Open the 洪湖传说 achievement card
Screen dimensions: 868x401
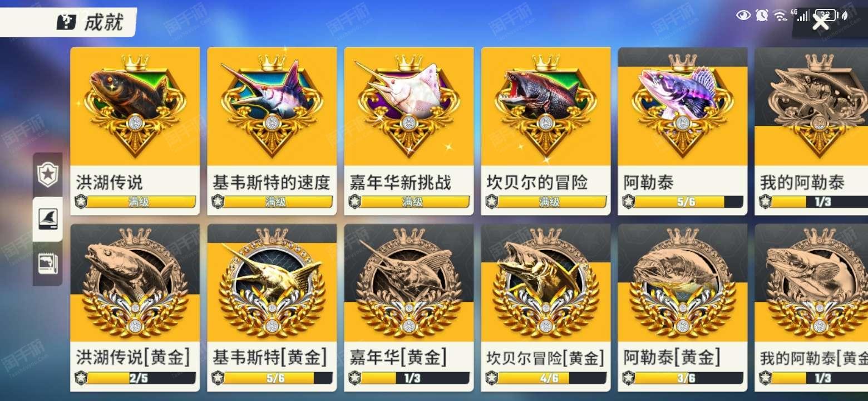click(x=135, y=131)
